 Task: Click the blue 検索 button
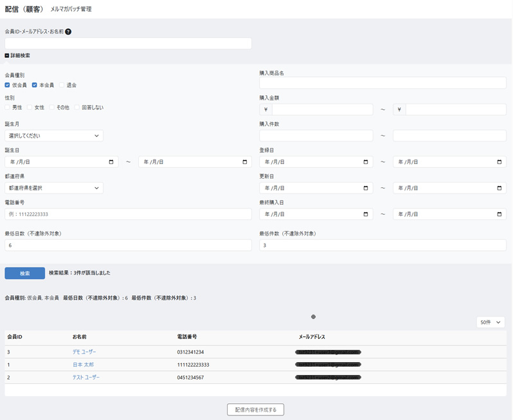pyautogui.click(x=24, y=273)
